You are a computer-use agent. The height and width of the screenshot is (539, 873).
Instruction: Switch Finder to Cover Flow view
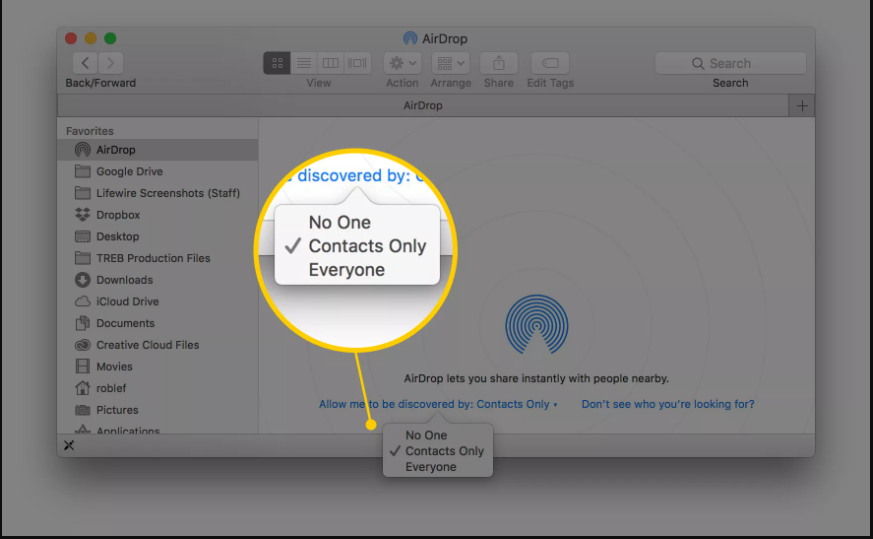tap(357, 63)
